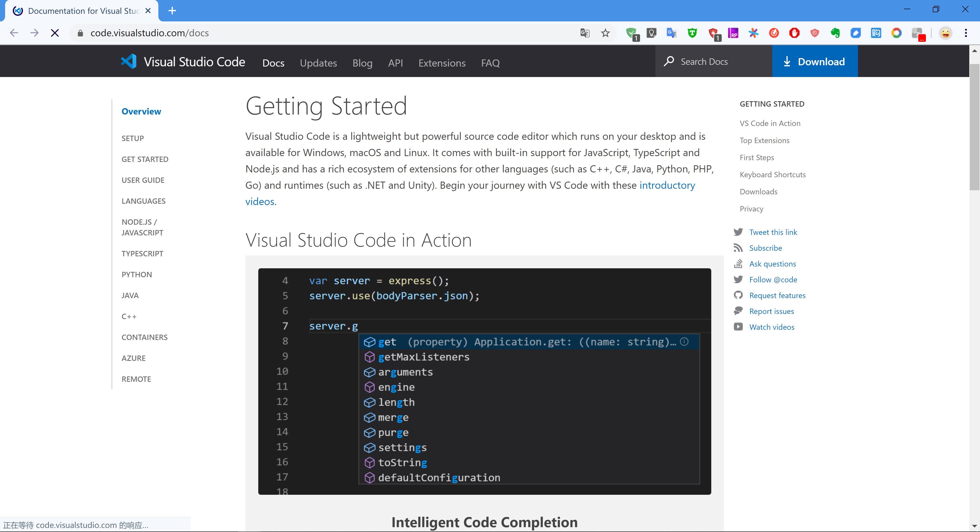The image size is (980, 532).
Task: Open the Updates nav item
Action: [x=318, y=63]
